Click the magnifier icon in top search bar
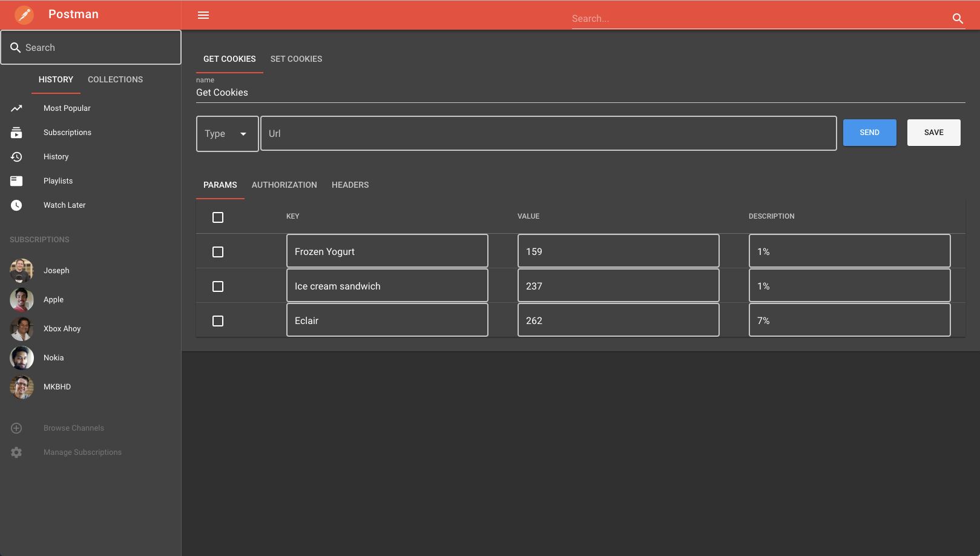Image resolution: width=980 pixels, height=556 pixels. coord(958,19)
